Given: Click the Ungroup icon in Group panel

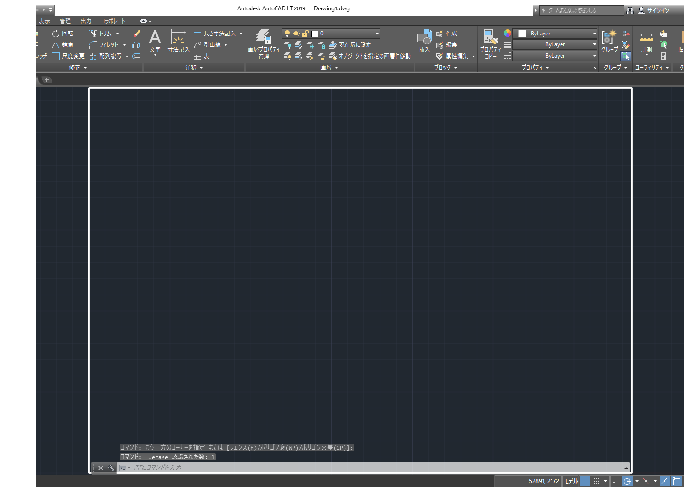Looking at the screenshot, I should (626, 33).
